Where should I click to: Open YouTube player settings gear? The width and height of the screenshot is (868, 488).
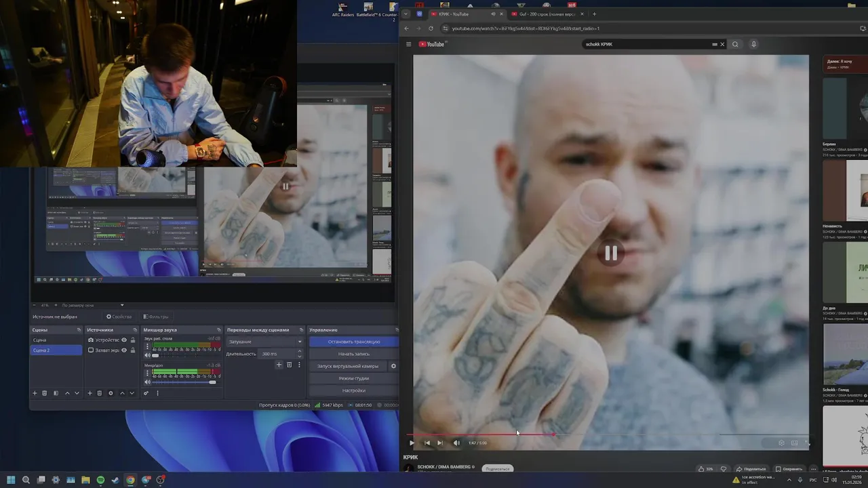pyautogui.click(x=781, y=443)
